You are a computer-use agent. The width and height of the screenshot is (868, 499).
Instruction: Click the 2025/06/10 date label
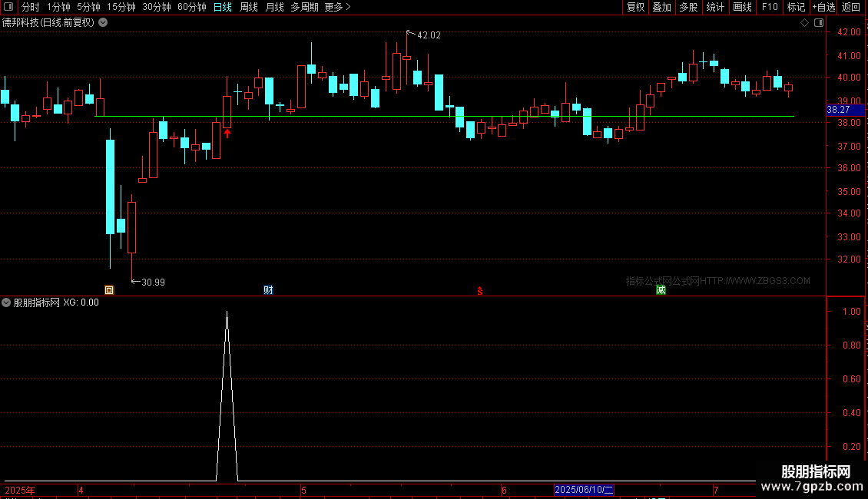584,490
